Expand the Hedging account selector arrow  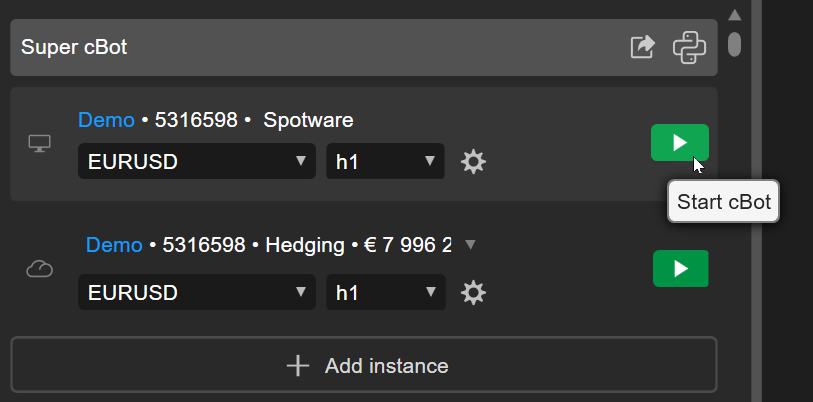[471, 244]
